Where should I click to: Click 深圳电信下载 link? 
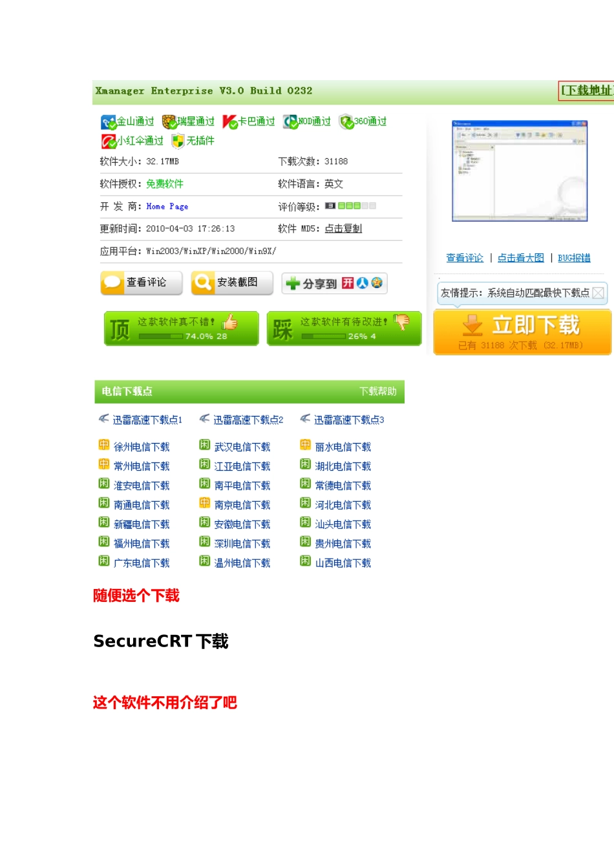(242, 544)
